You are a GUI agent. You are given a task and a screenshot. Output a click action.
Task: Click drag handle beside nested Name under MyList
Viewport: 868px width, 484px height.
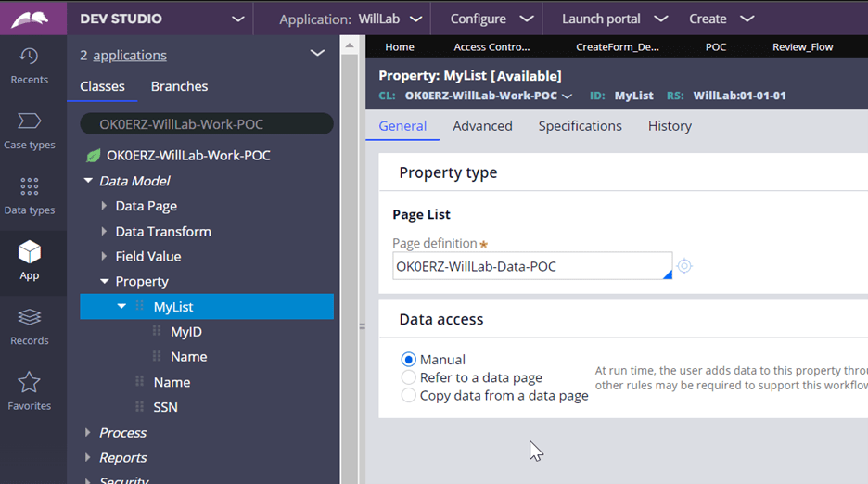point(157,356)
